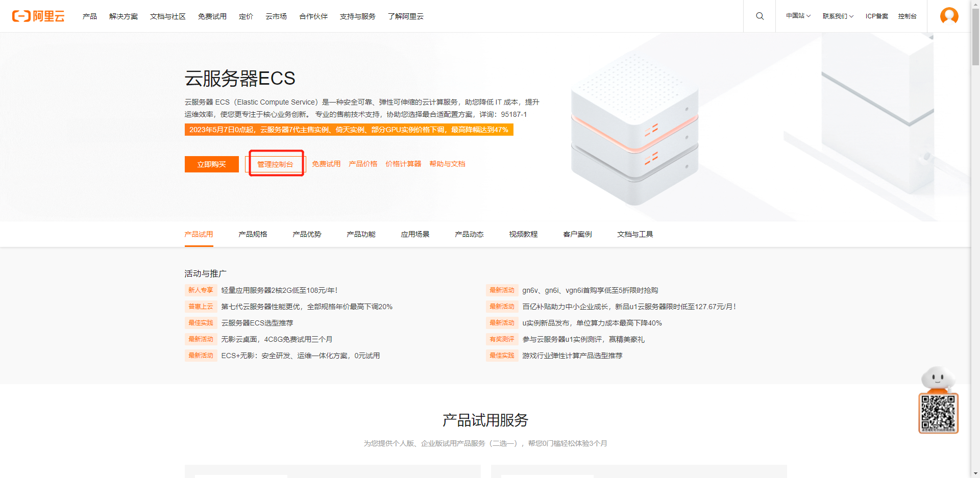Click the scrollbar up arrow

tap(975, 4)
